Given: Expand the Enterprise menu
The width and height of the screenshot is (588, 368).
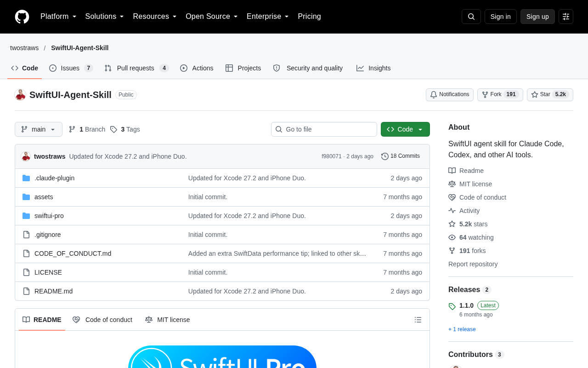Looking at the screenshot, I should click(x=268, y=17).
